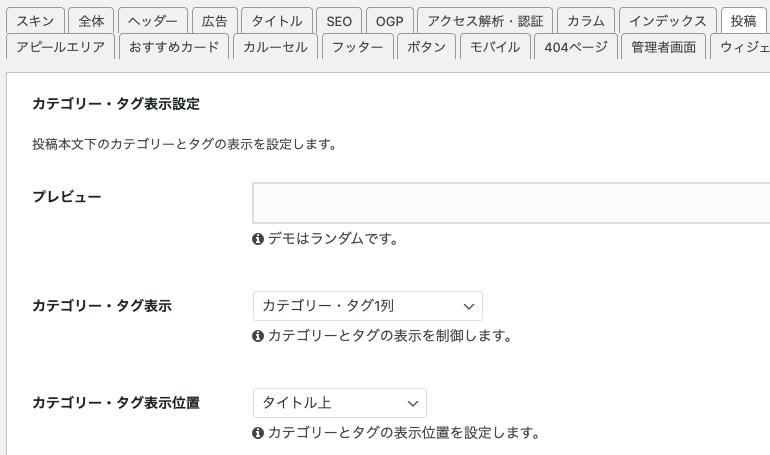Viewport: 770px width, 455px height.
Task: Open the アクセス解析・認証 tab
Action: [485, 21]
